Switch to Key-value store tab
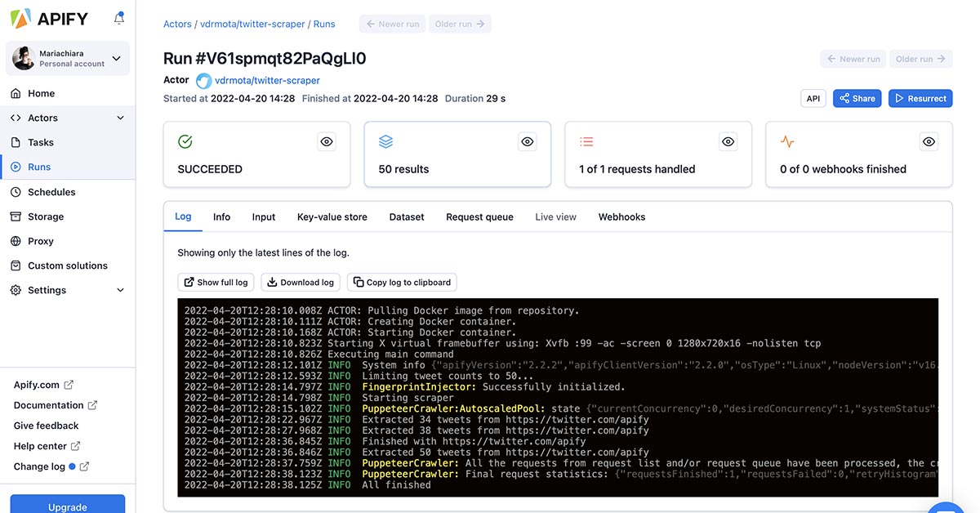This screenshot has height=513, width=980. click(332, 216)
